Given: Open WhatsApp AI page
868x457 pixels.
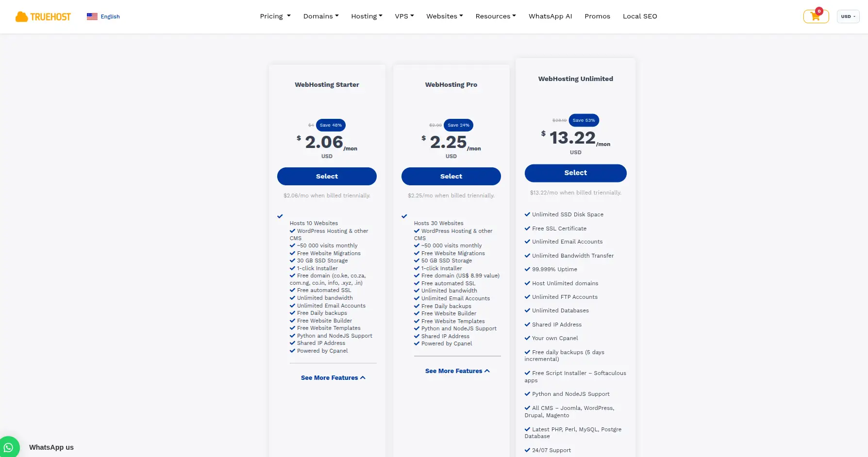Looking at the screenshot, I should (550, 16).
